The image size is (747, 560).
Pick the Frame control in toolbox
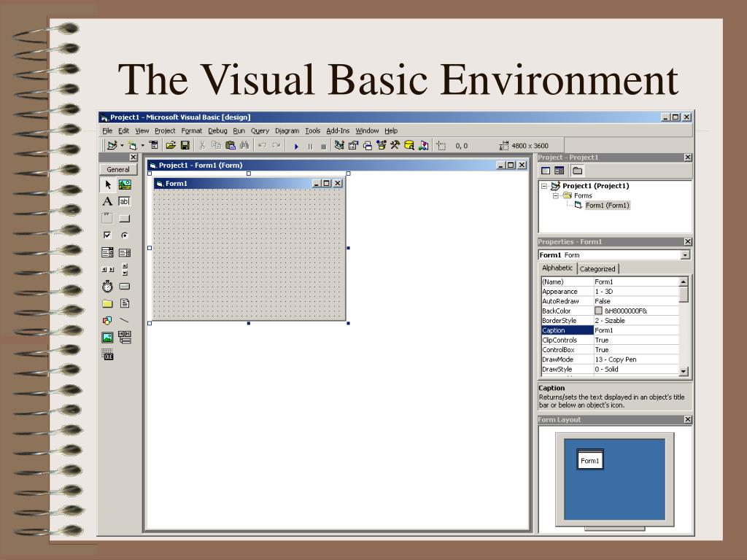(108, 218)
